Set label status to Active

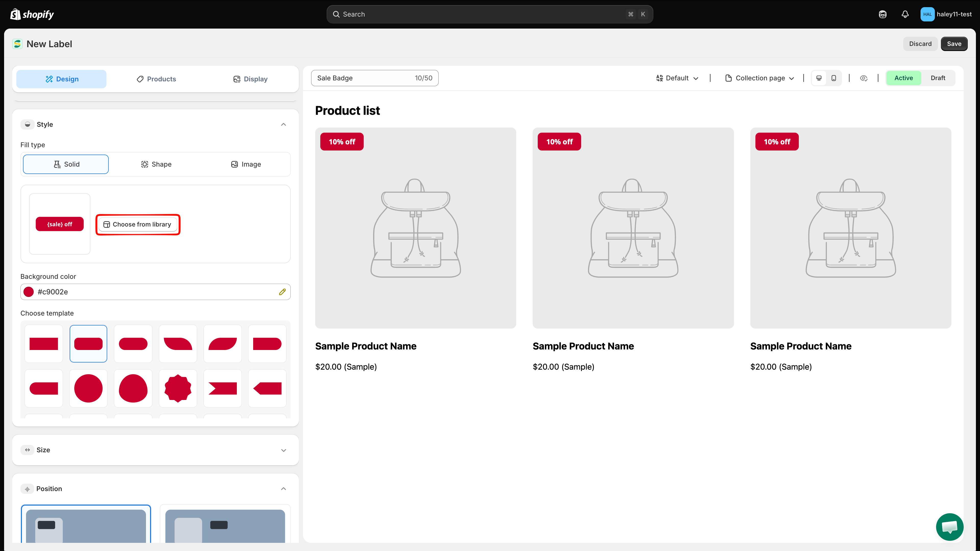click(x=903, y=78)
